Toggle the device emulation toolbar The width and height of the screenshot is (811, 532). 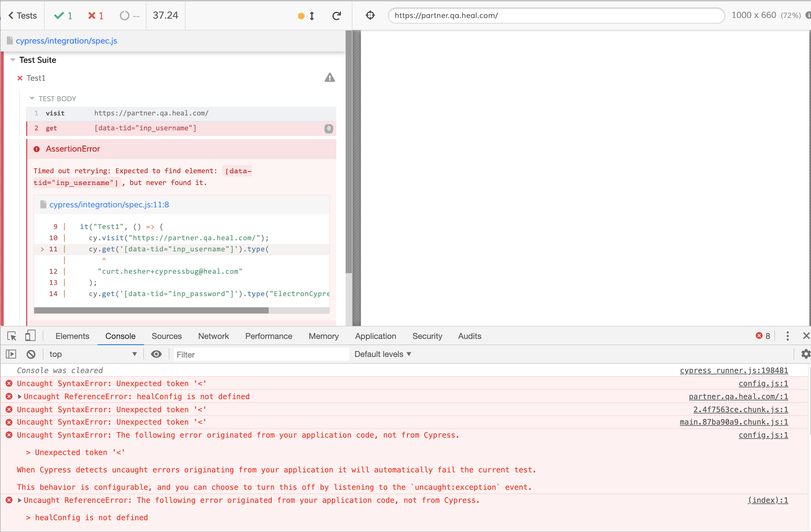coord(30,336)
